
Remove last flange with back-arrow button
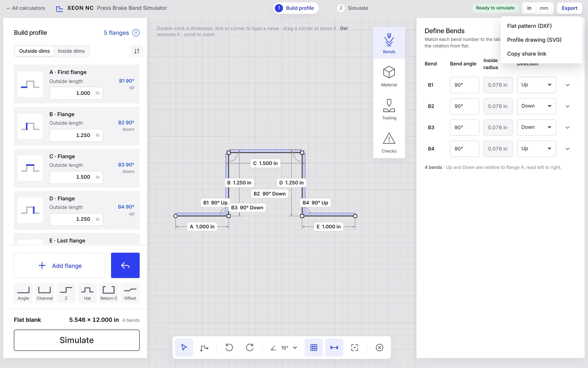point(125,265)
